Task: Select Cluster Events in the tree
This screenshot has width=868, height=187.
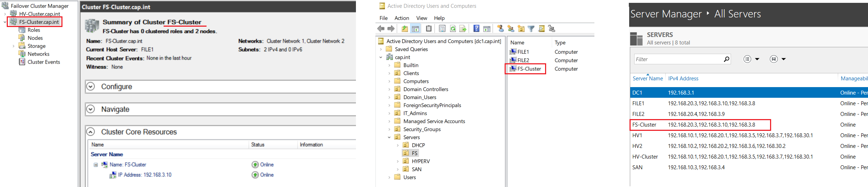Action: coord(44,62)
